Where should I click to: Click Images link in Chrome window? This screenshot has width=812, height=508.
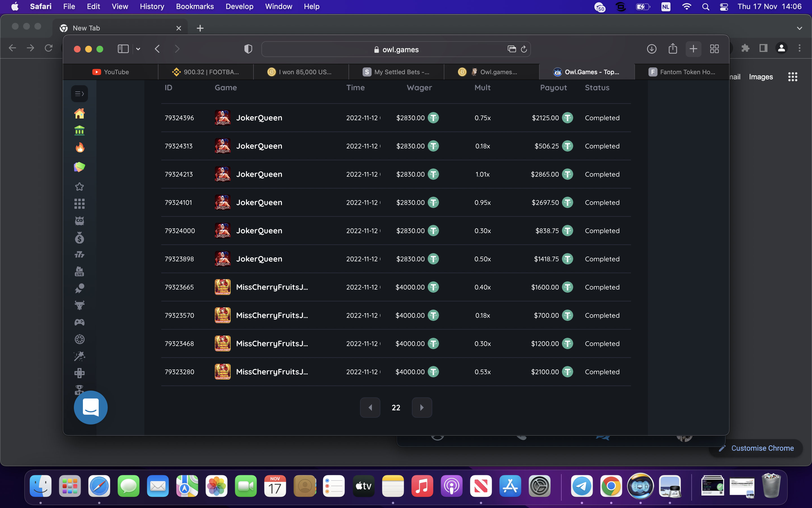point(761,77)
